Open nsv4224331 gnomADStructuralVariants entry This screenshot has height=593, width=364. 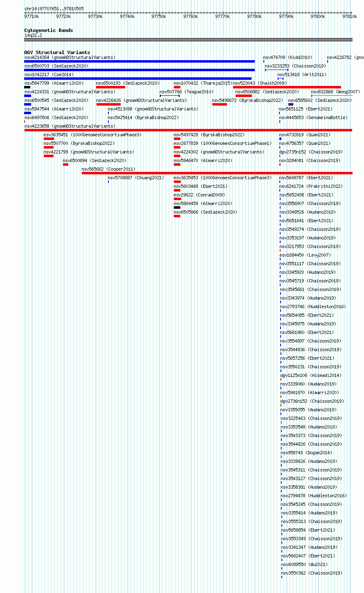[70, 92]
